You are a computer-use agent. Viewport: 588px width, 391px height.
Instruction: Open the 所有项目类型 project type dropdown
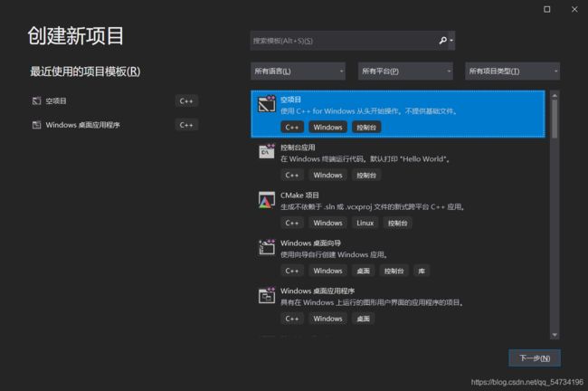click(x=512, y=71)
